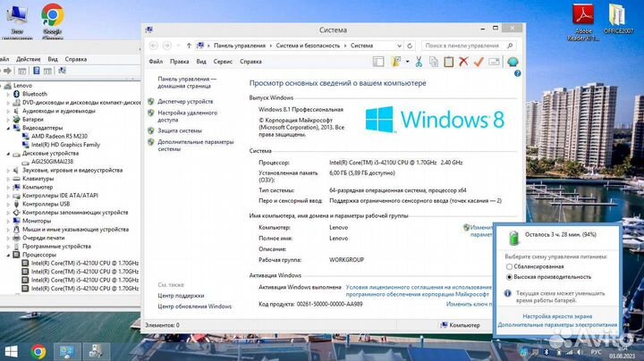The width and height of the screenshot is (644, 361).
Task: Click the РУС language indicator in tray
Action: [x=596, y=352]
